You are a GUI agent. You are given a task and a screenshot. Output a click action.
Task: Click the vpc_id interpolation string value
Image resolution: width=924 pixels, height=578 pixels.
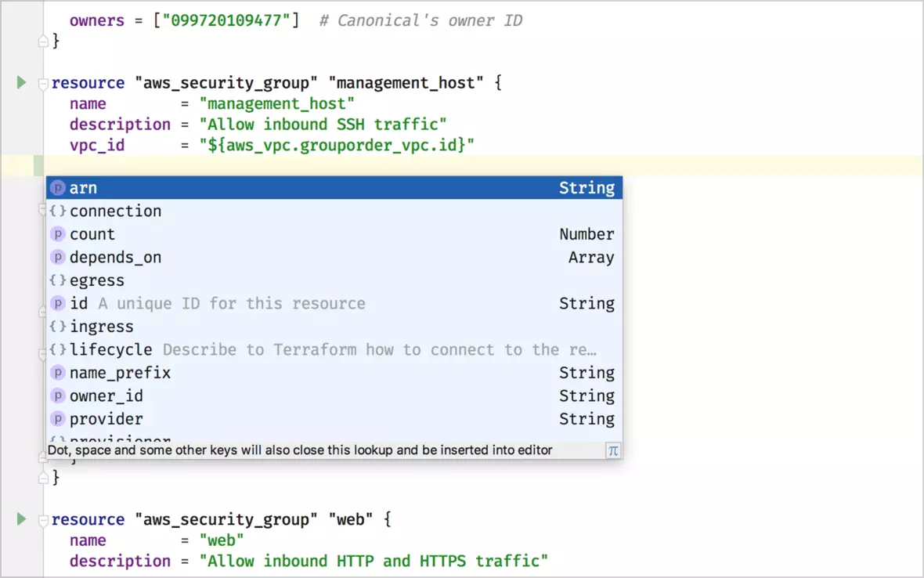[x=337, y=146]
